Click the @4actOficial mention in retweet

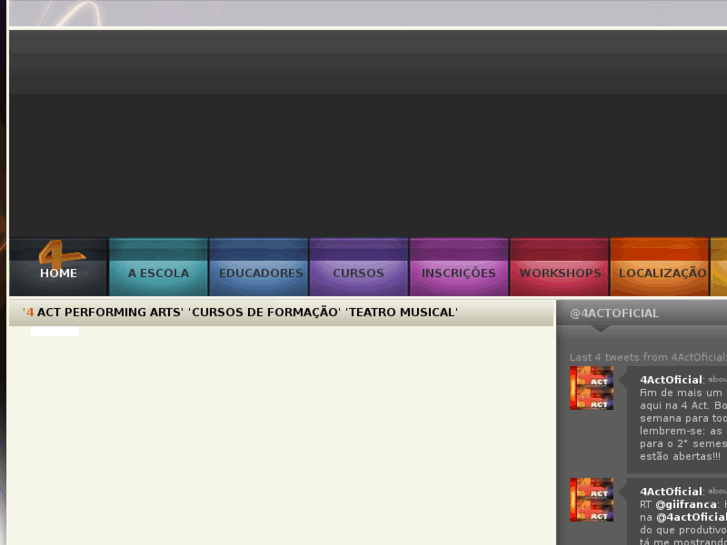tap(691, 517)
